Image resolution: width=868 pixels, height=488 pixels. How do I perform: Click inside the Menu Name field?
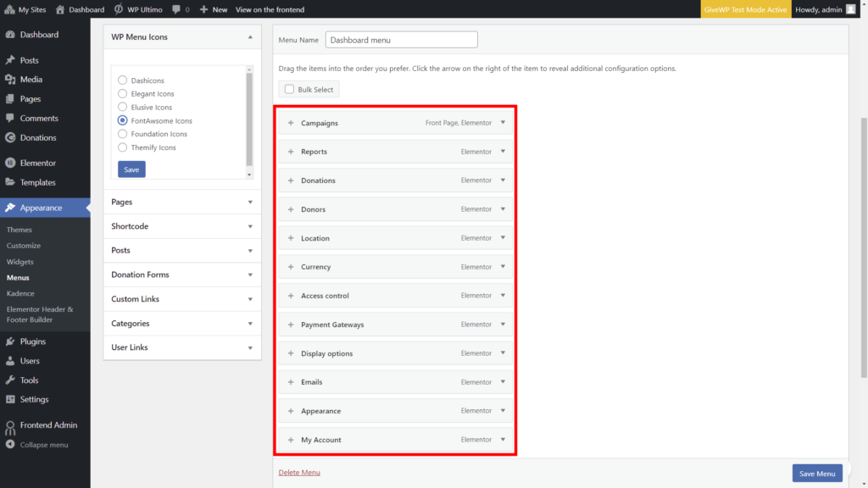[400, 39]
